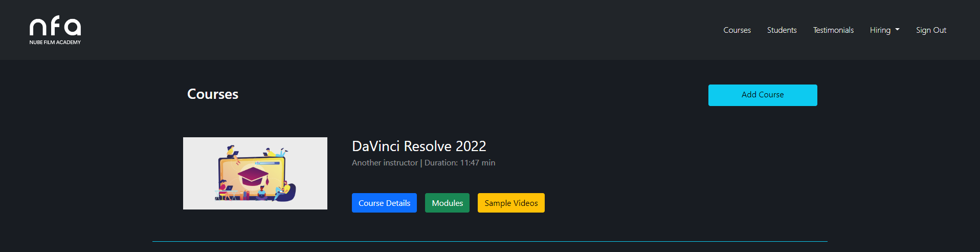980x252 pixels.
Task: Go to the Students page
Action: [782, 30]
